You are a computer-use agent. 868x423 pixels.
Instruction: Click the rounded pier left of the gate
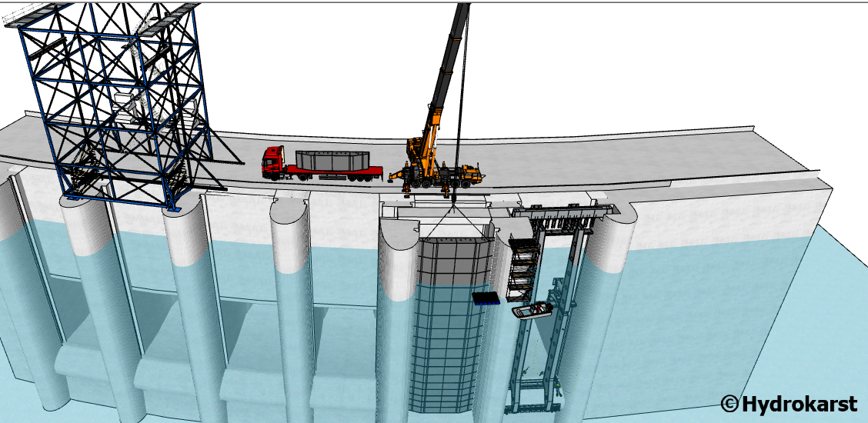pyautogui.click(x=398, y=308)
